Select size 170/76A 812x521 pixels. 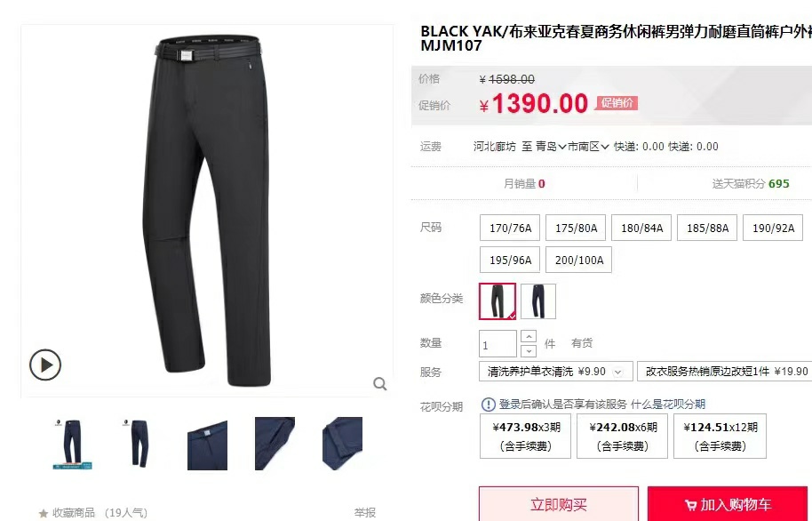[x=510, y=228]
